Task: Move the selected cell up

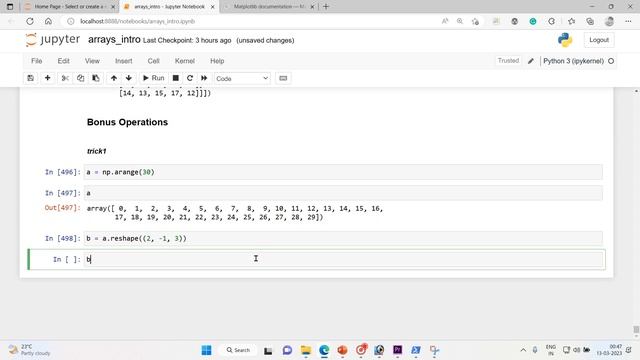Action: [x=114, y=78]
